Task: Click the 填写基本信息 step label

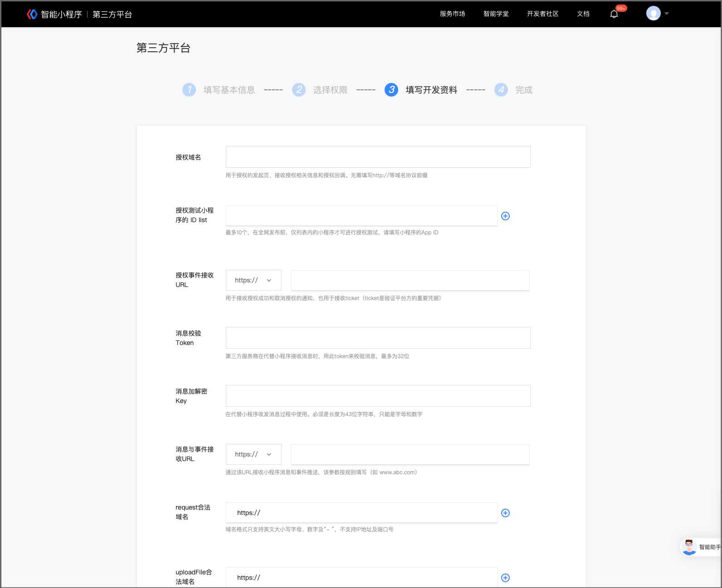Action: pos(229,90)
